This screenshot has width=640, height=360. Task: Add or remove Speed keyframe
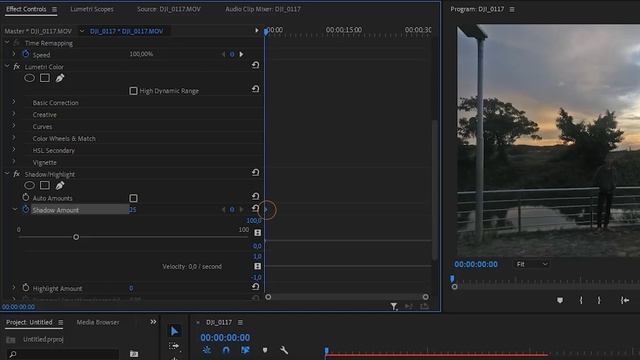point(232,54)
